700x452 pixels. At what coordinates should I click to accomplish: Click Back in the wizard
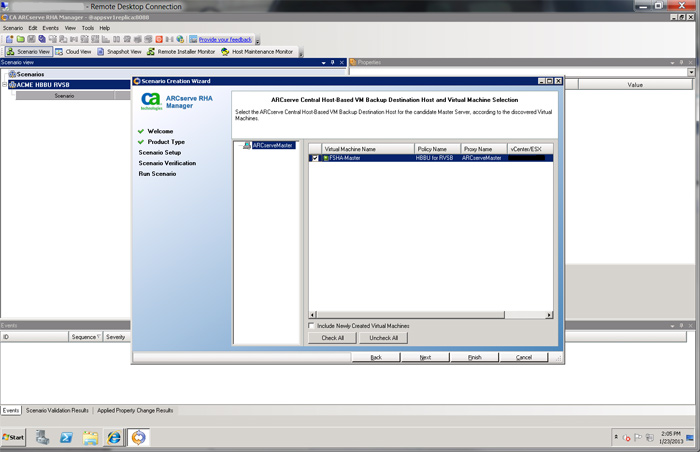pos(376,357)
